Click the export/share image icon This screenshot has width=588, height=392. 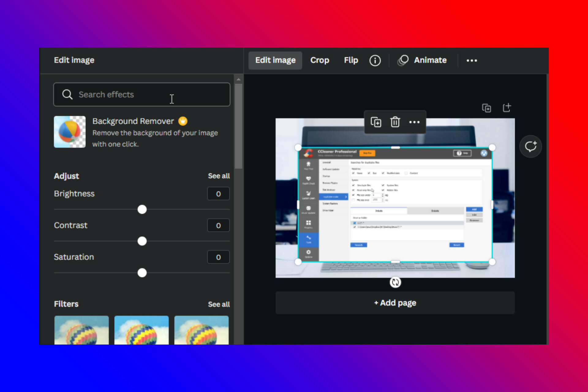[x=507, y=108]
